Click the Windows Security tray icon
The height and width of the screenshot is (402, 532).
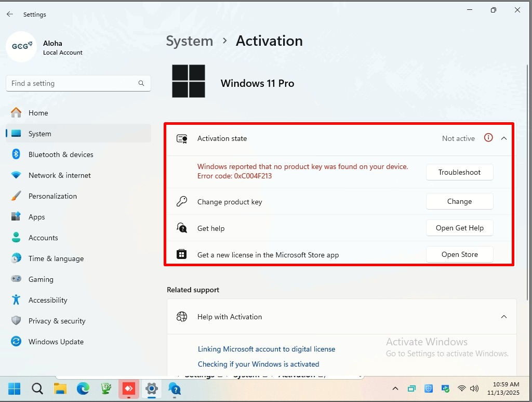tap(429, 388)
